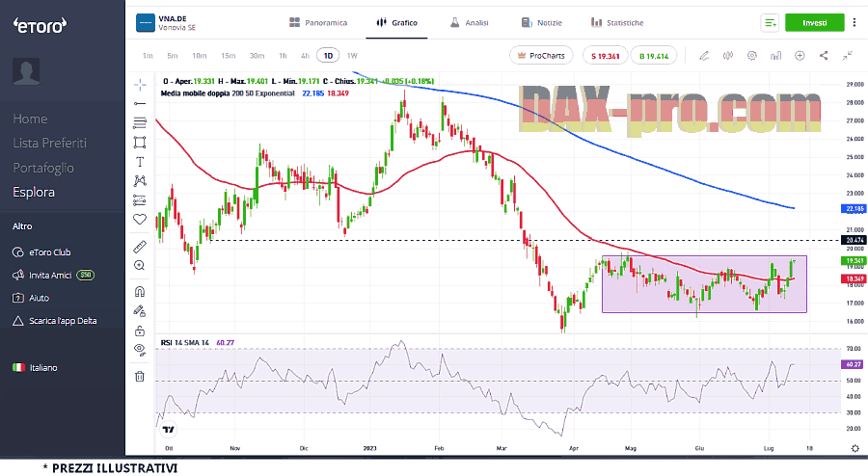Open chart settings gear at bottom right
Image resolution: width=868 pixels, height=476 pixels.
854,448
